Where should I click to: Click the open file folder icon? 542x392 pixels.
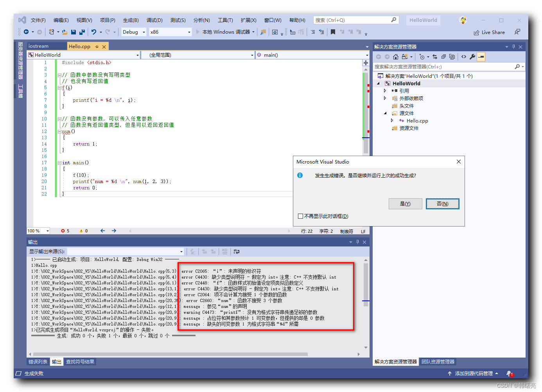65,32
